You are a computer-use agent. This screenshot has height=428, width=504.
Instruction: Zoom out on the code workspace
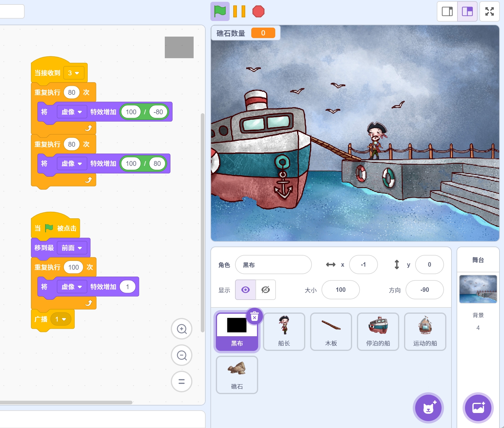[182, 355]
